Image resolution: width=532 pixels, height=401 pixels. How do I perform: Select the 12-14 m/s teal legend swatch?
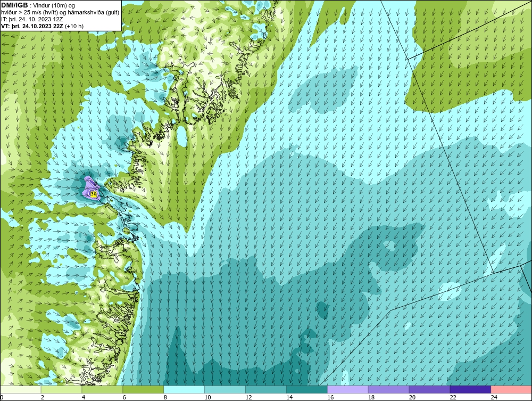pyautogui.click(x=266, y=389)
